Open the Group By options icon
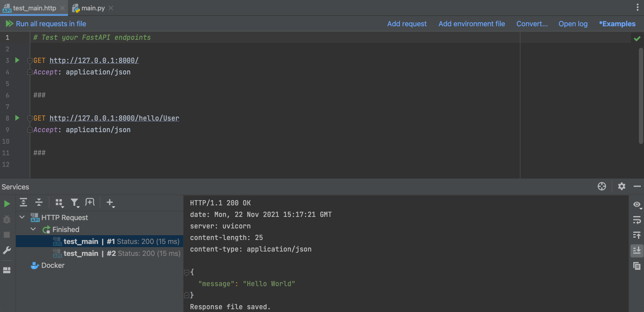This screenshot has width=644, height=312. point(59,203)
